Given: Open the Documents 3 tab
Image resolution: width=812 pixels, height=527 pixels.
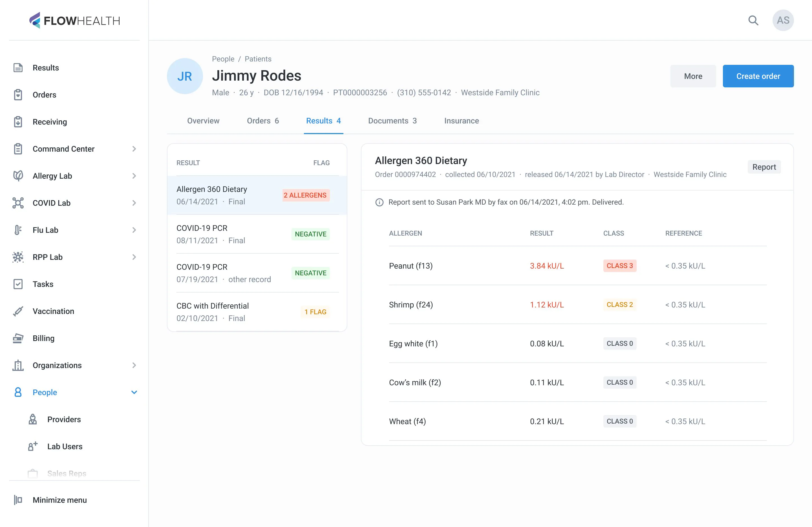Looking at the screenshot, I should [392, 121].
